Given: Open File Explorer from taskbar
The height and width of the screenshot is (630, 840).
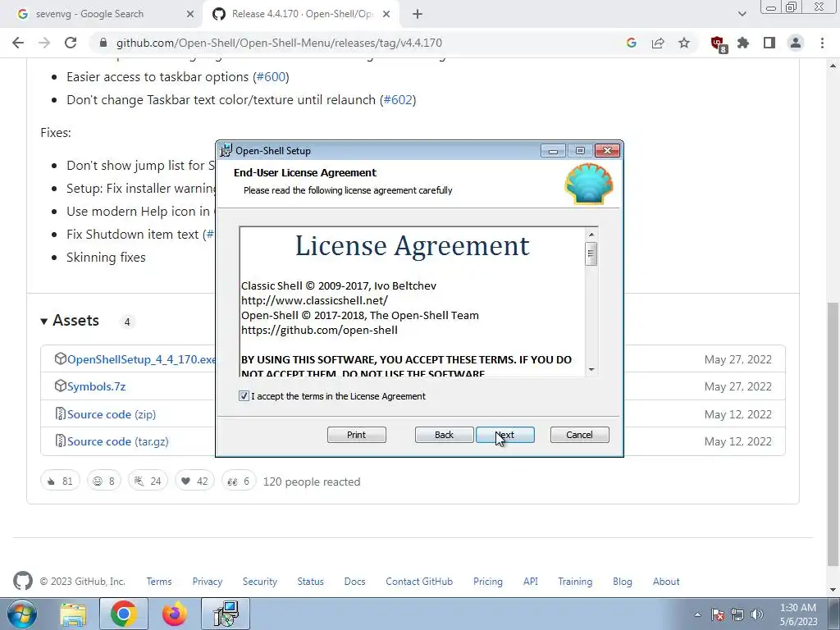Looking at the screenshot, I should pos(73,614).
